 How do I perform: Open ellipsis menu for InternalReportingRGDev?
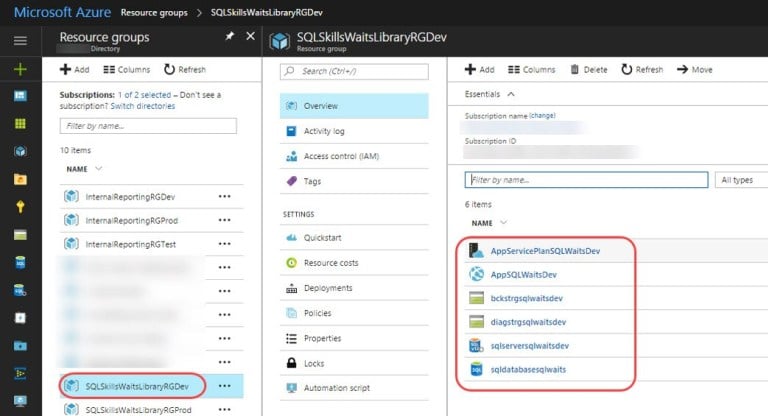[x=224, y=196]
